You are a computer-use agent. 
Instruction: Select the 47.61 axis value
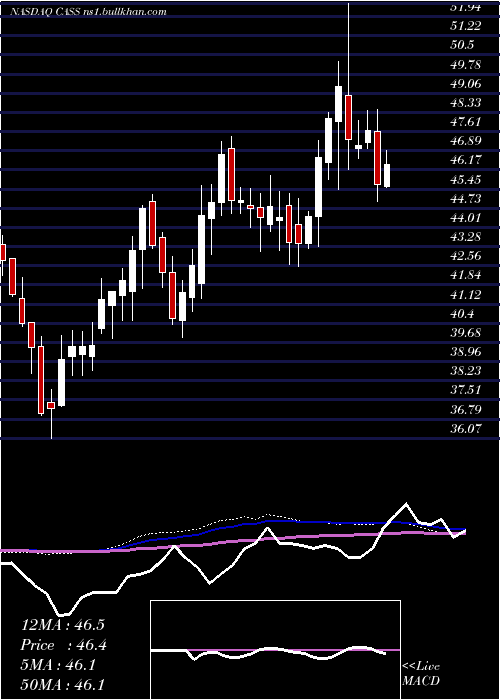(465, 122)
